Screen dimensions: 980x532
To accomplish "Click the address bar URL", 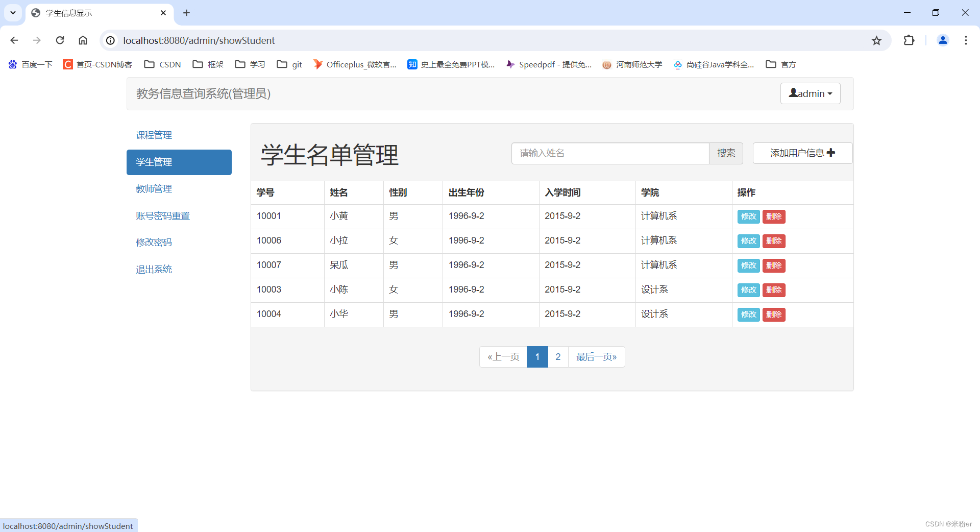I will [199, 40].
